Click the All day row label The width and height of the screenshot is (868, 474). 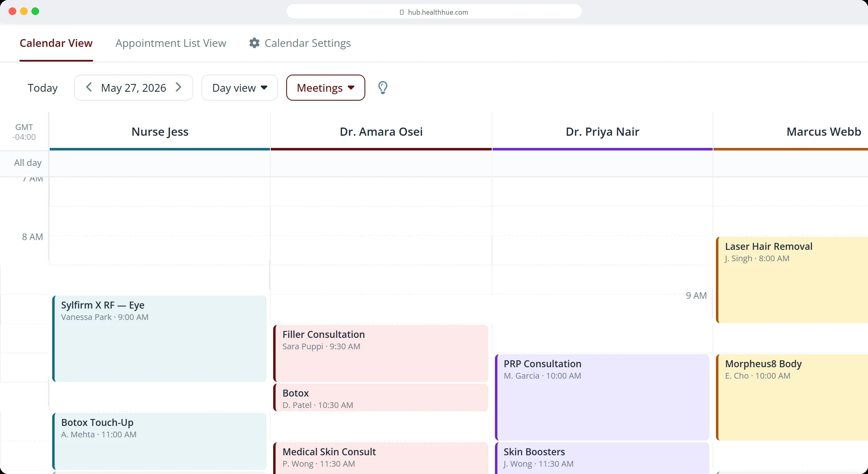coord(28,163)
